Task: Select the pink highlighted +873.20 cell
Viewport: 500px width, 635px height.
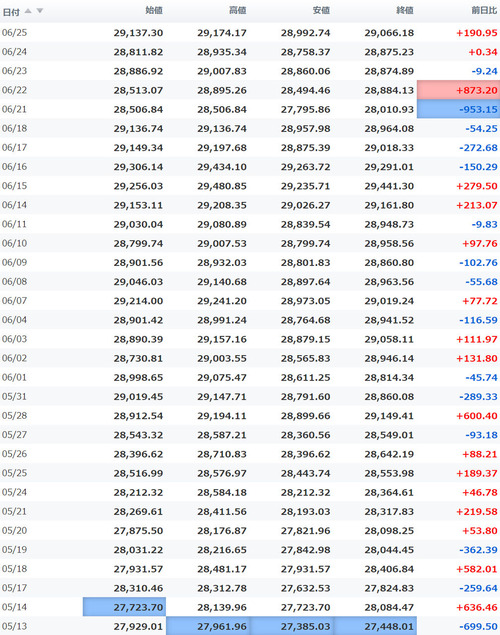Action: point(458,90)
